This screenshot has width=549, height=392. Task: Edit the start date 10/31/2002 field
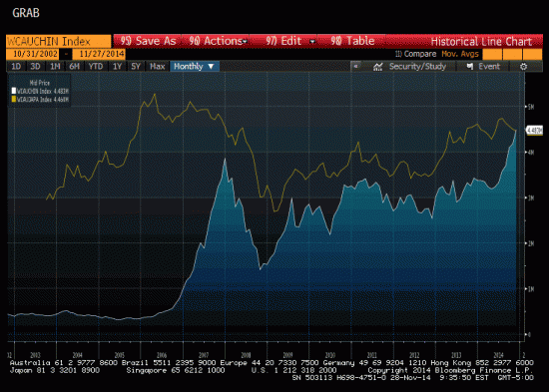click(x=33, y=54)
